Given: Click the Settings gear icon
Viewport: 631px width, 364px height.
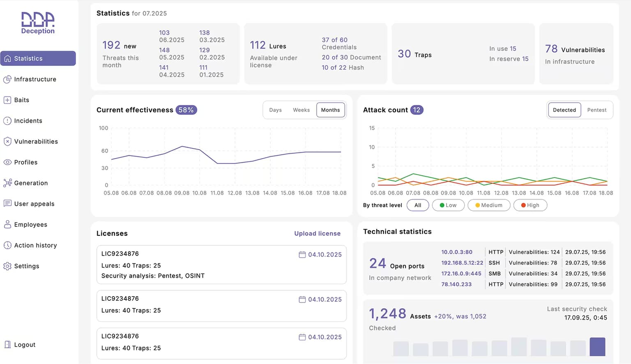Looking at the screenshot, I should [7, 266].
